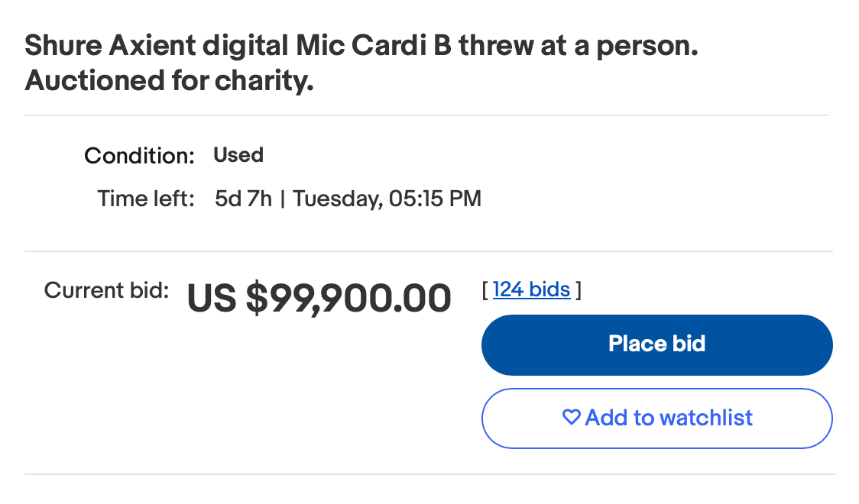
Task: Select the "Used" condition value
Action: tap(238, 155)
